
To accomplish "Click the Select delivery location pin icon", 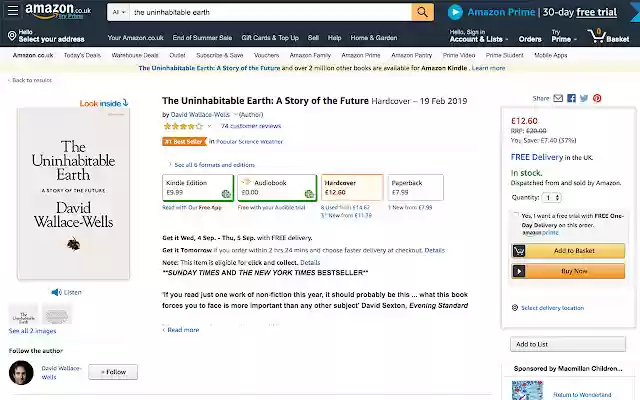I will tap(515, 308).
